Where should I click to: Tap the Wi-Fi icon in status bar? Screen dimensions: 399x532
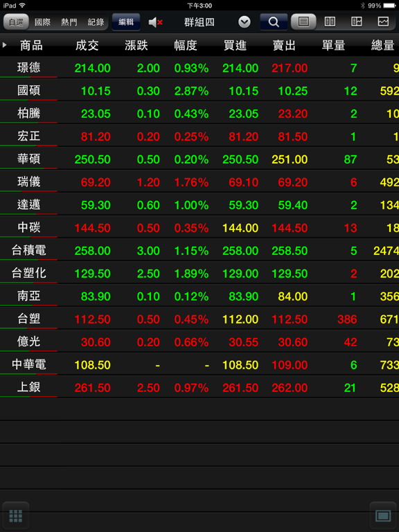click(22, 6)
